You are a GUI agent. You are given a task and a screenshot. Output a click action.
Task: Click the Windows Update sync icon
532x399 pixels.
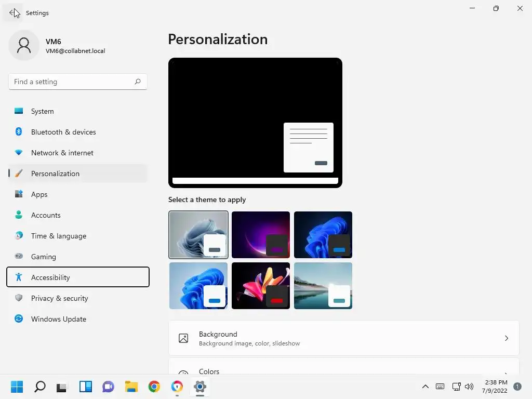point(19,318)
